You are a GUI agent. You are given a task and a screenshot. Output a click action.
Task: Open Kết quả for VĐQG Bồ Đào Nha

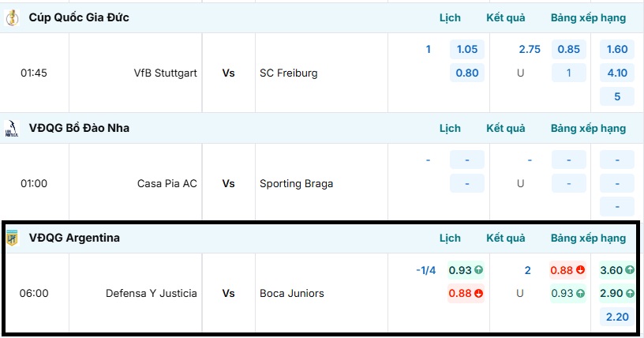click(505, 128)
